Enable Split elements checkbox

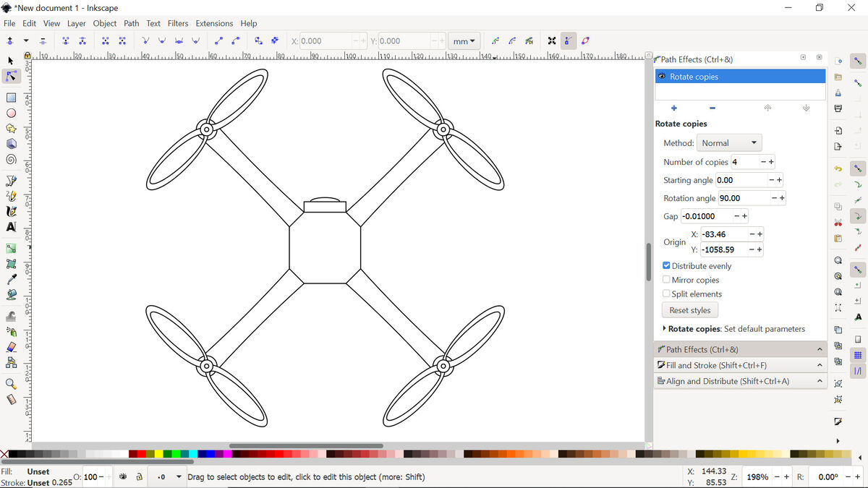click(x=666, y=294)
